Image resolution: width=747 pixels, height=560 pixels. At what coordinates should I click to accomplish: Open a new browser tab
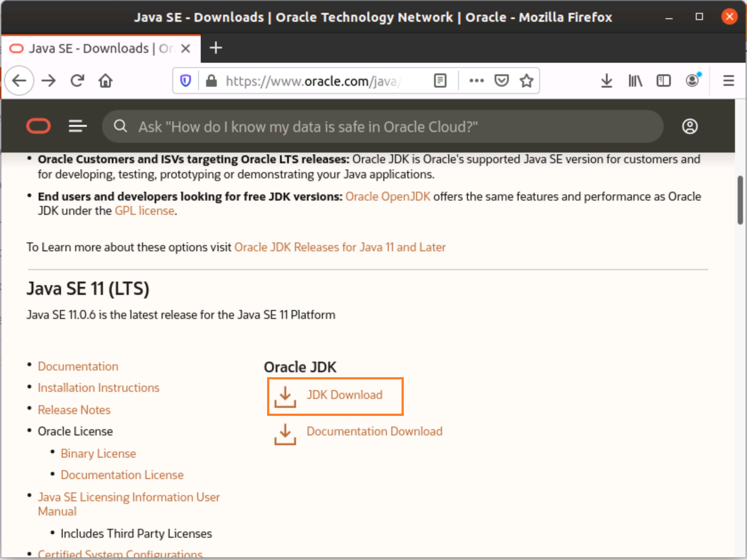pyautogui.click(x=216, y=48)
